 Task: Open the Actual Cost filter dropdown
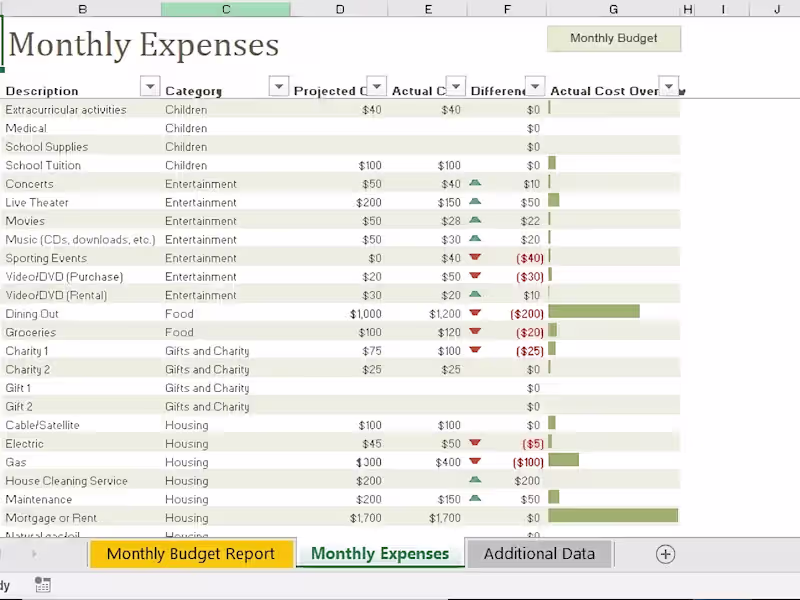click(456, 86)
